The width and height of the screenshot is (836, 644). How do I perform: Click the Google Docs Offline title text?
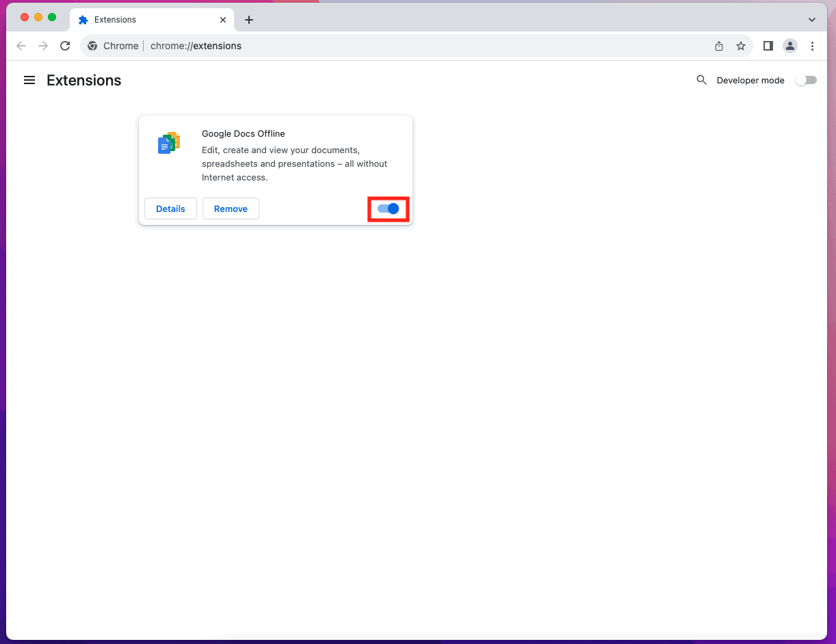point(244,133)
